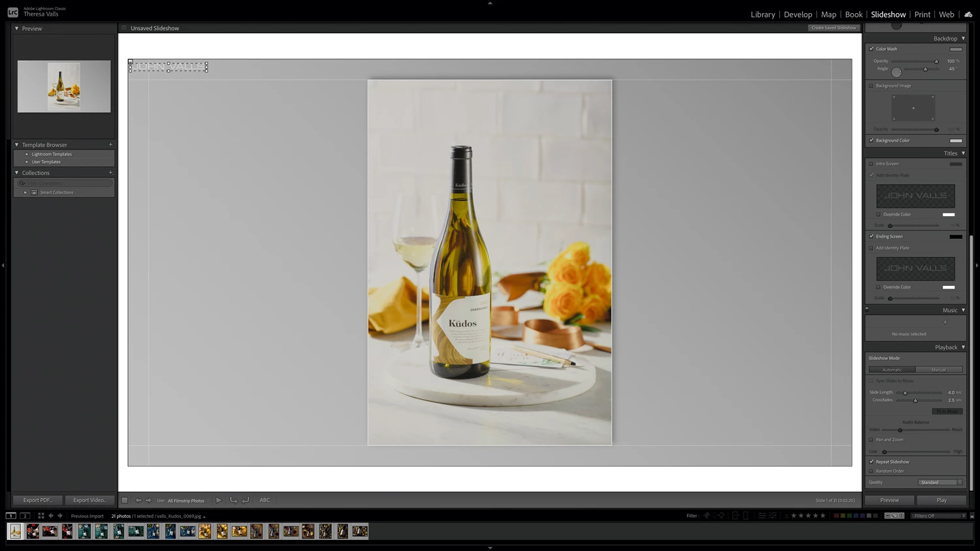This screenshot has height=551, width=980.
Task: Click the Background Image drop zone
Action: pos(913,108)
